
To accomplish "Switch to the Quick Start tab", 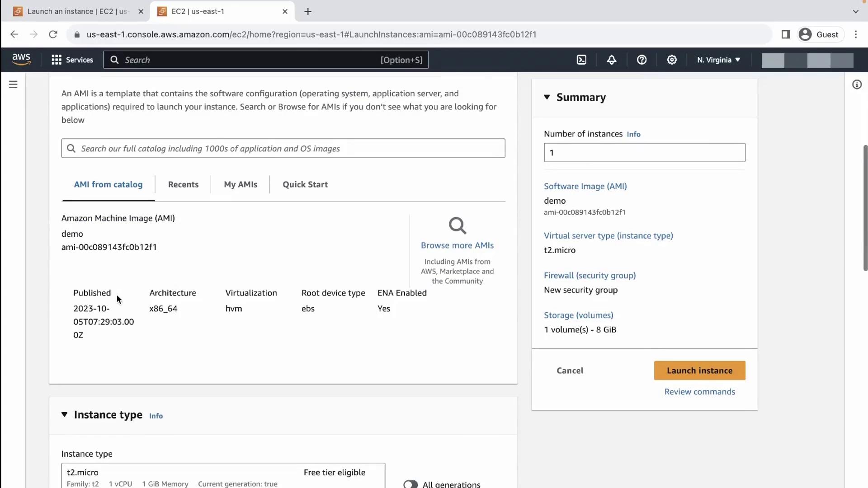I will [305, 184].
